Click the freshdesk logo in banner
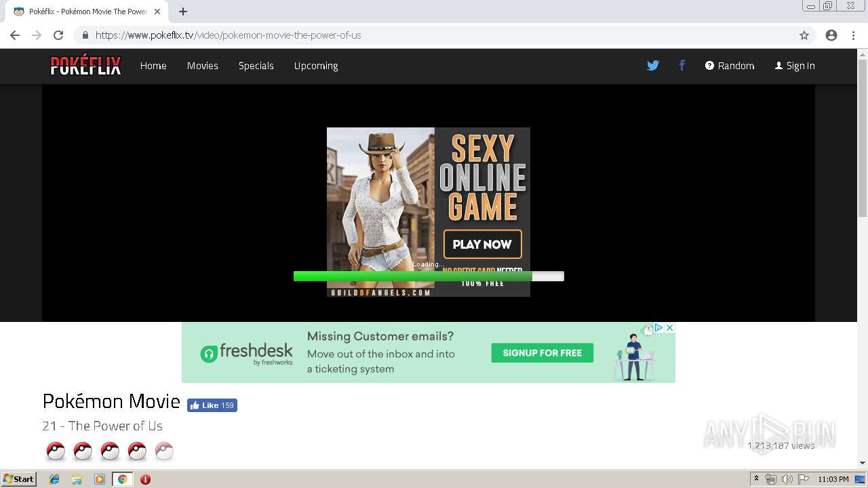The image size is (868, 488). [x=247, y=353]
